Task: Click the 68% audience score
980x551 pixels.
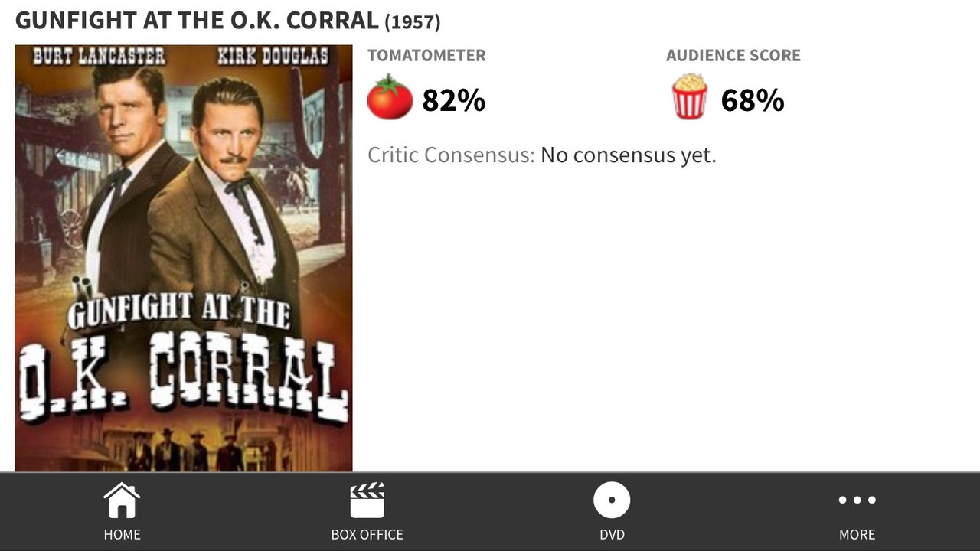Action: (x=753, y=100)
